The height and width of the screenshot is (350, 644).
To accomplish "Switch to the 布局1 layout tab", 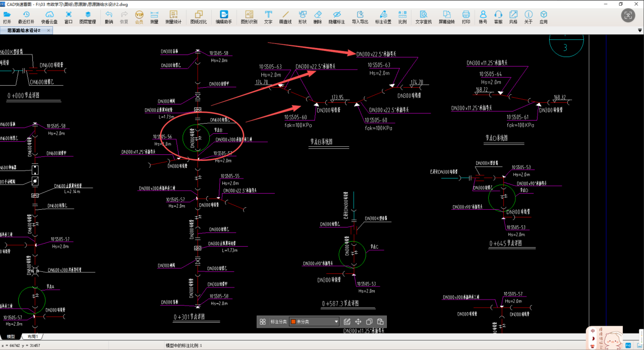I will (x=33, y=336).
